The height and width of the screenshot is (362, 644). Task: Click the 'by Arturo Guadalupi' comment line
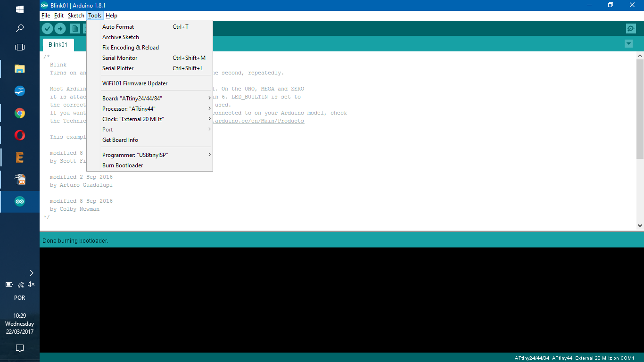81,185
